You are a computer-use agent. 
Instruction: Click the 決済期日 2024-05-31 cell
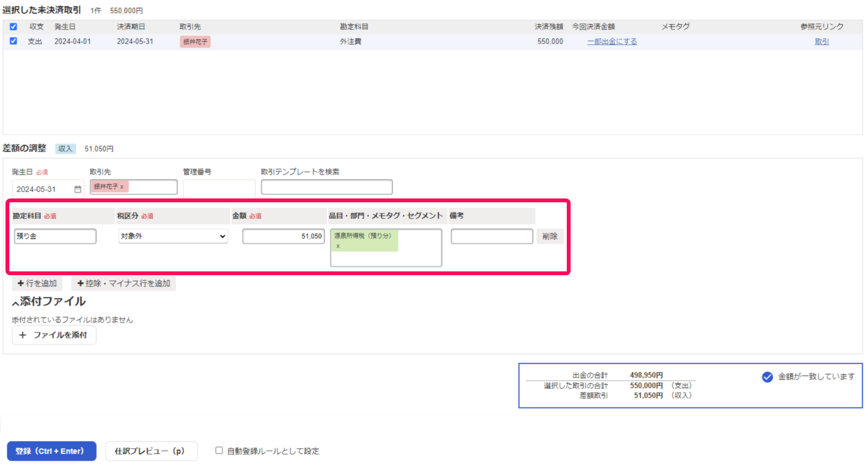point(135,42)
